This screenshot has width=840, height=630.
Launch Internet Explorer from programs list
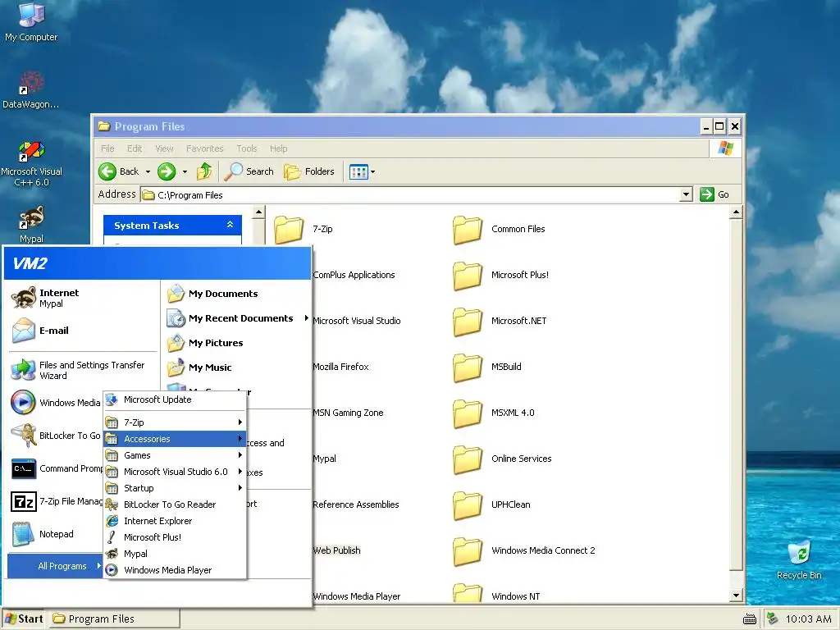tap(175, 521)
